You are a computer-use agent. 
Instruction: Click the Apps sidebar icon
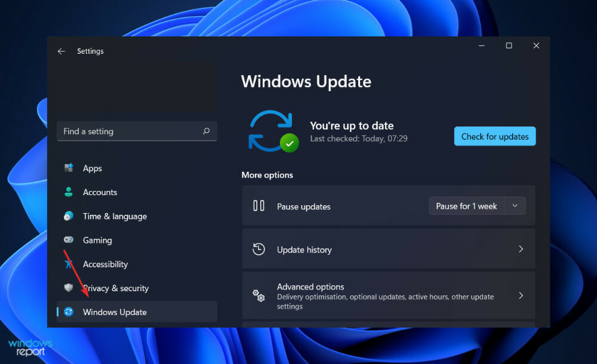coord(69,168)
